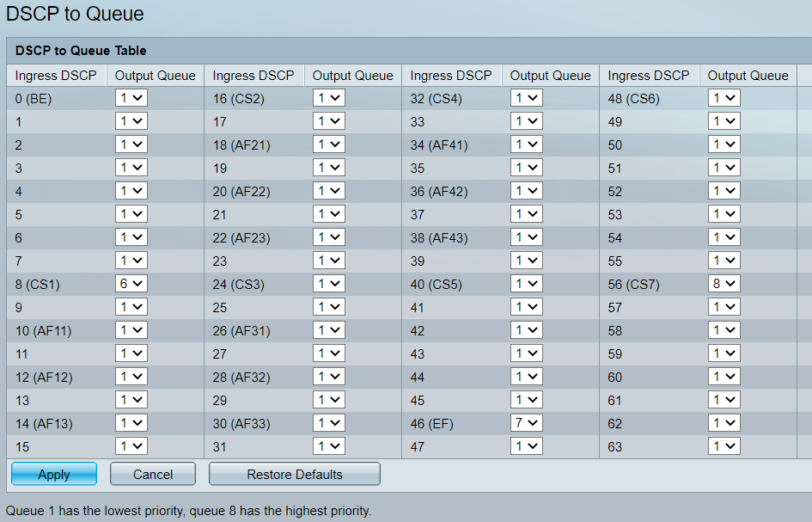Viewport: 812px width, 522px height.
Task: Click the '16 (CS2)' DSCP label
Action: click(x=239, y=99)
